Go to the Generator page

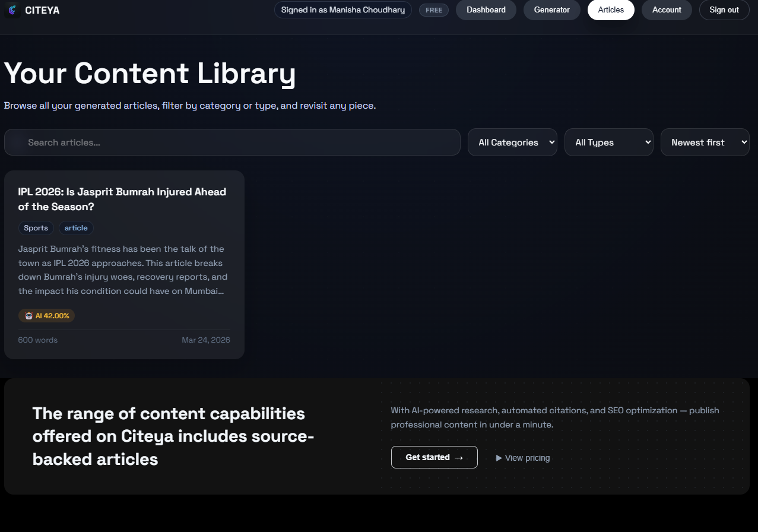pos(552,9)
